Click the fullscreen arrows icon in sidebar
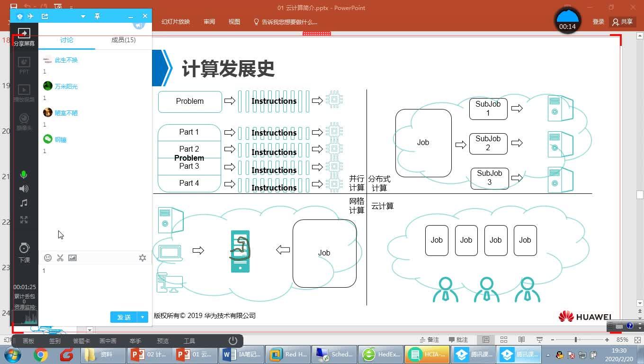The width and height of the screenshot is (644, 364). pyautogui.click(x=24, y=219)
